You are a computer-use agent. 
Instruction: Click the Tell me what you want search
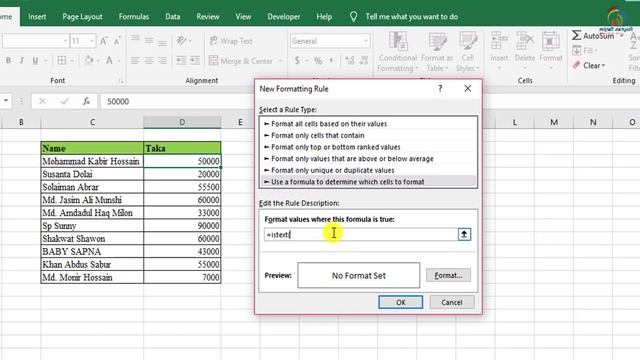click(x=411, y=17)
